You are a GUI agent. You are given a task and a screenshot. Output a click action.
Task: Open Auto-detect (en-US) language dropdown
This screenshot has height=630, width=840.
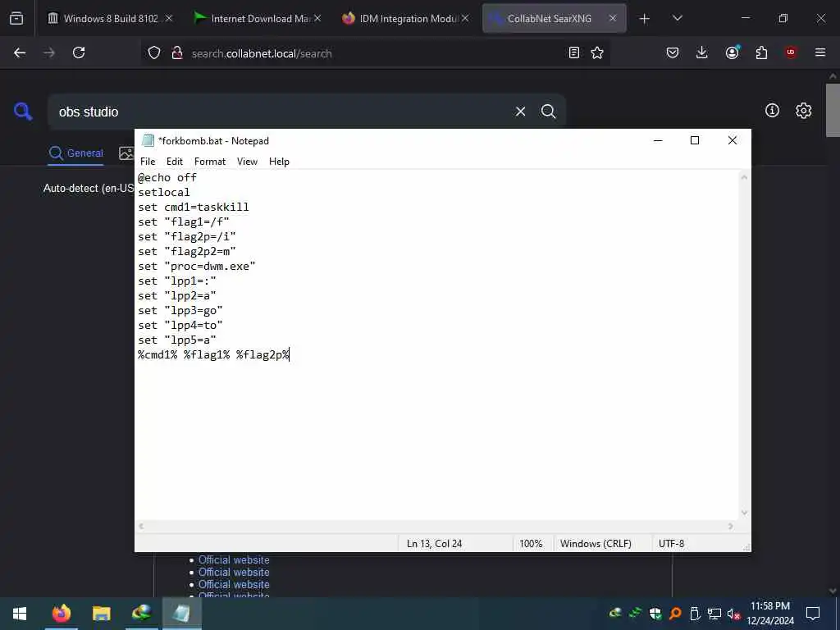coord(89,188)
